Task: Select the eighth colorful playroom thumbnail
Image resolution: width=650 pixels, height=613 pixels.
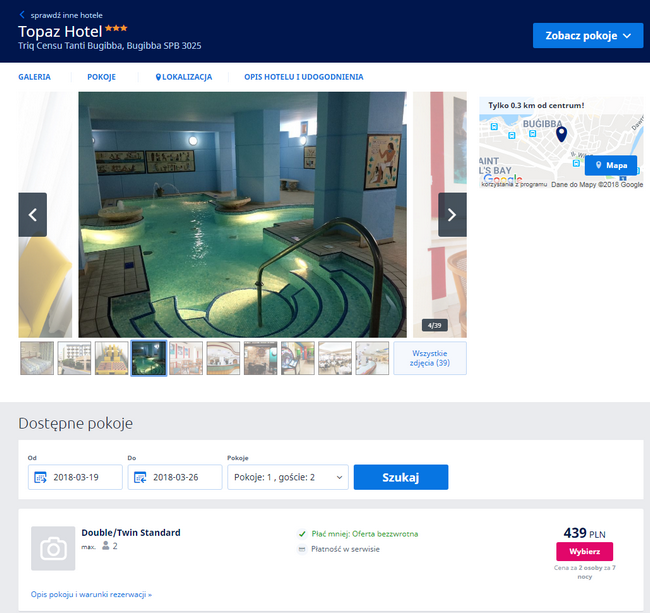Action: pos(298,358)
